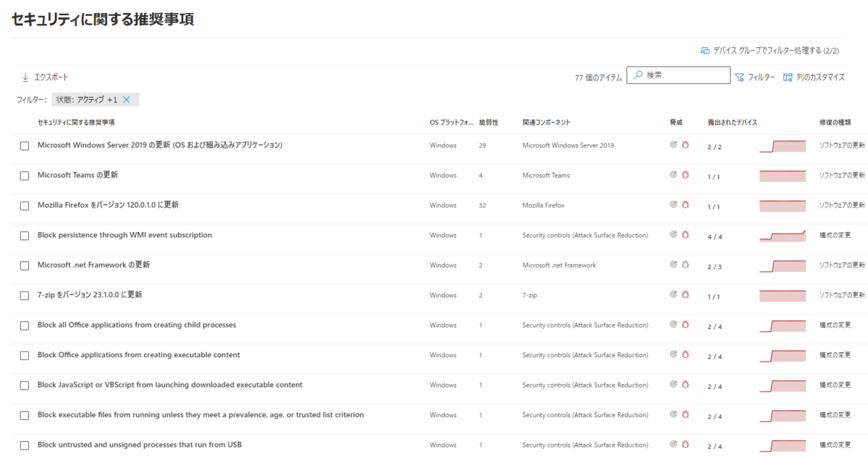Tick the Mozilla Firefox 120.0.1.0 checkbox
The height and width of the screenshot is (457, 868).
(x=25, y=205)
